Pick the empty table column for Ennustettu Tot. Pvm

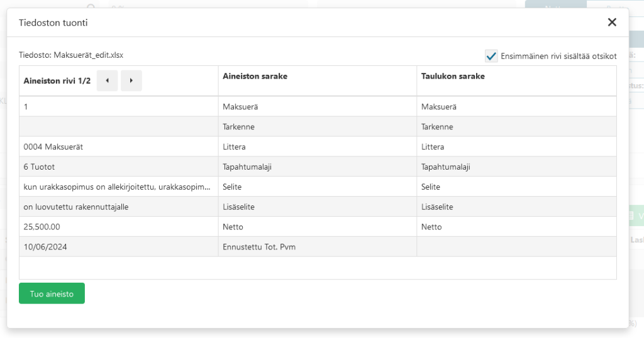tap(516, 247)
